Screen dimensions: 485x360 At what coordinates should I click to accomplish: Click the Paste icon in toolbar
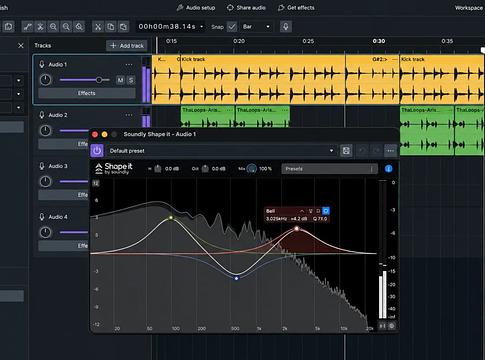click(123, 27)
